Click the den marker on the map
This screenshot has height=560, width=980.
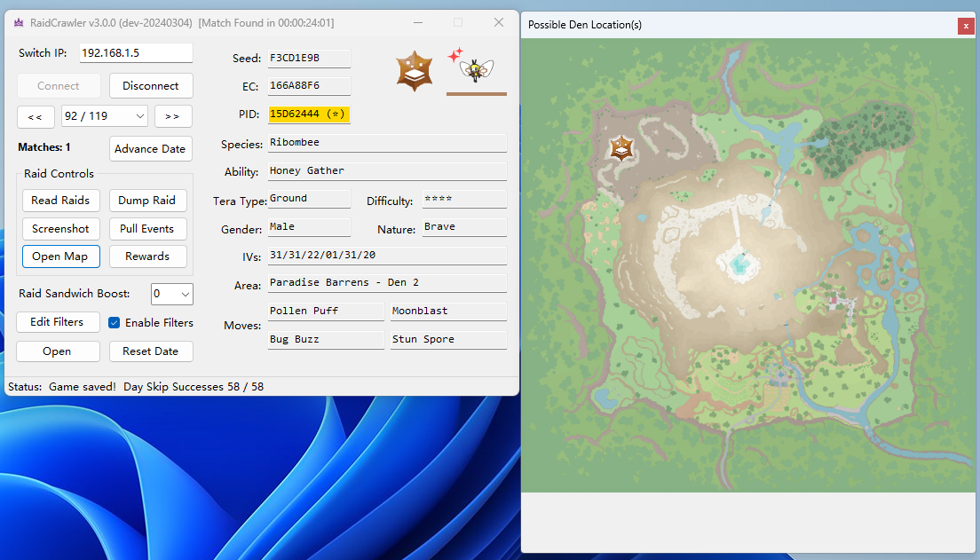pyautogui.click(x=621, y=148)
